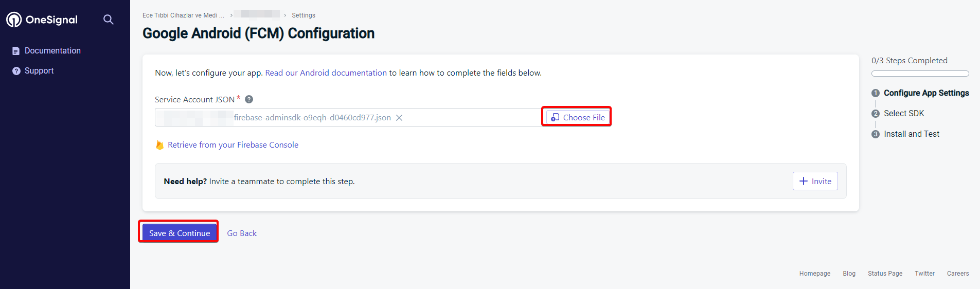980x289 pixels.
Task: Remove the selected JSON file with X
Action: pos(399,118)
